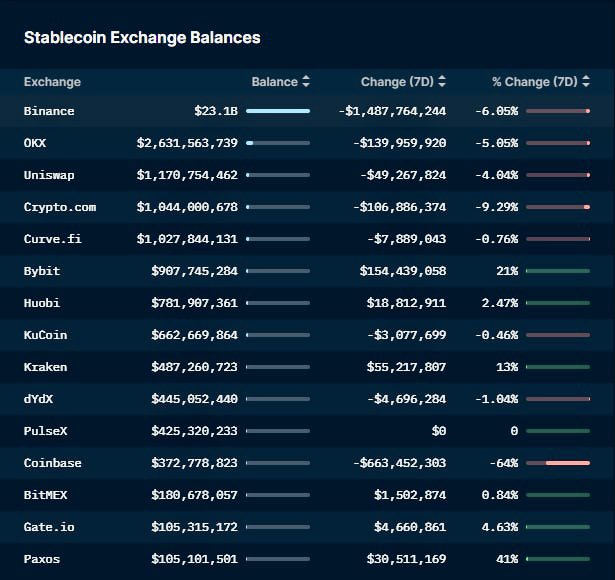
Task: Select the Bybit exchange name
Action: point(42,271)
